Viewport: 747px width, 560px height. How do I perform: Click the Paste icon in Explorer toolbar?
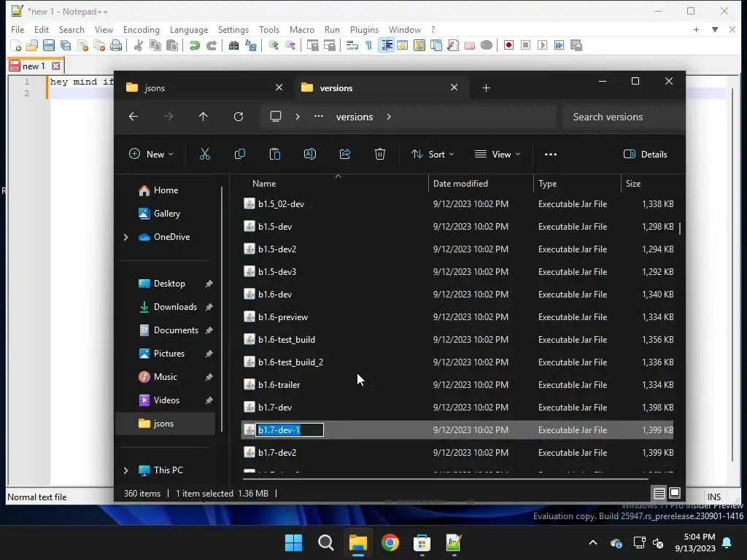point(275,155)
